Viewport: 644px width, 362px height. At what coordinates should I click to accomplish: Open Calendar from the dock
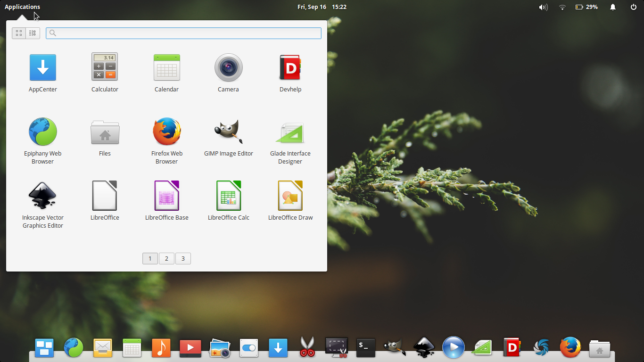click(x=132, y=348)
